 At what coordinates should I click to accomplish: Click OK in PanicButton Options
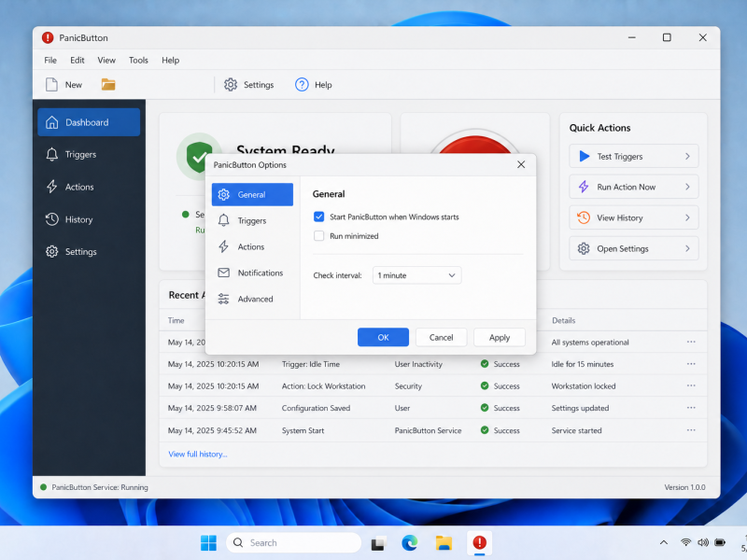(383, 337)
